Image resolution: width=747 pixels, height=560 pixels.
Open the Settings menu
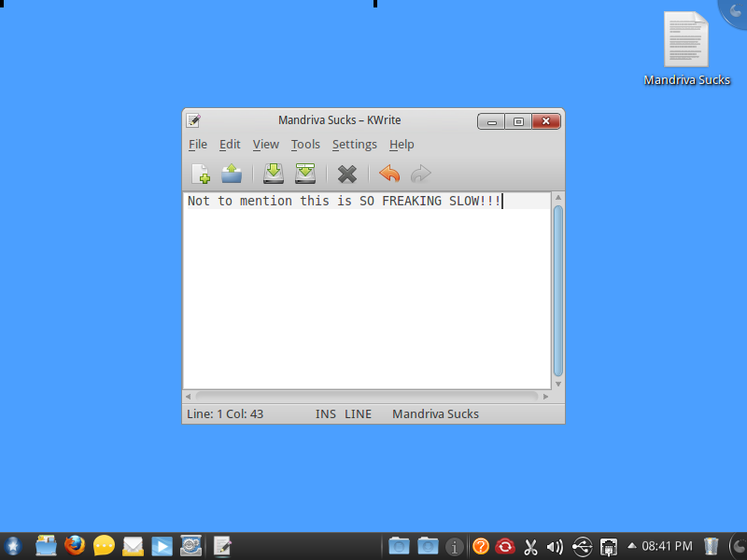pyautogui.click(x=355, y=145)
